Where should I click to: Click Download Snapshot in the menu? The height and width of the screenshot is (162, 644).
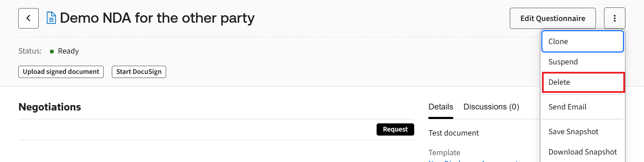click(582, 152)
